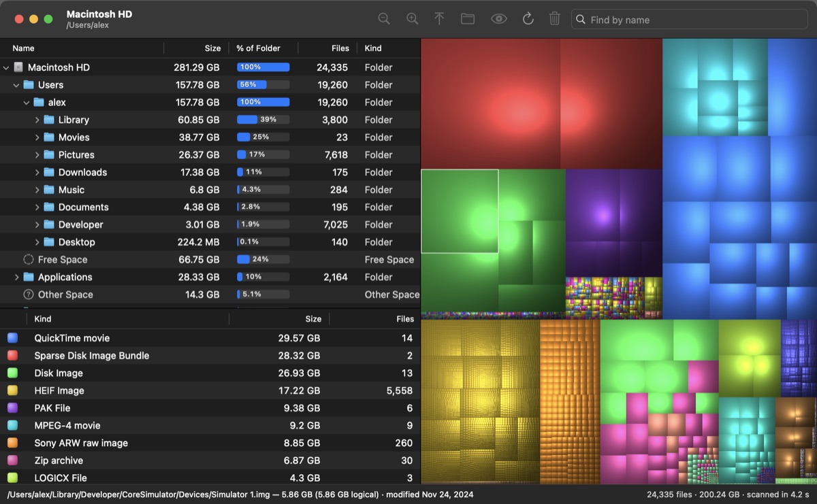Screen dimensions: 817x504
Task: Click the go-up-a-level arrow icon
Action: coord(439,19)
